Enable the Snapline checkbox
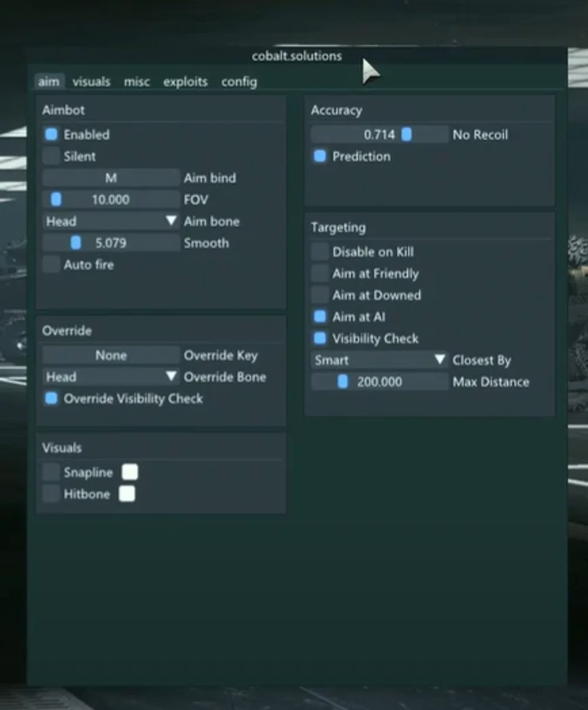Screen dimensions: 588x710 52,472
